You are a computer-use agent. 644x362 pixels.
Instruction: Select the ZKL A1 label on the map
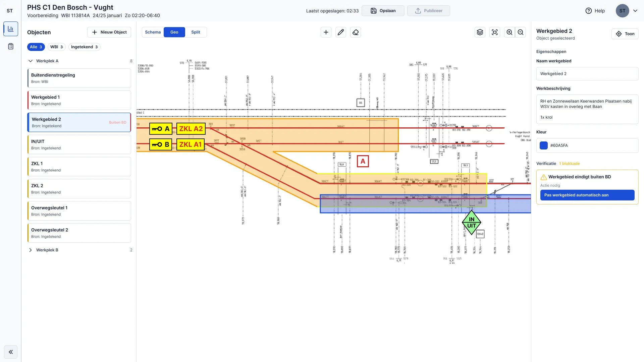[x=191, y=144]
